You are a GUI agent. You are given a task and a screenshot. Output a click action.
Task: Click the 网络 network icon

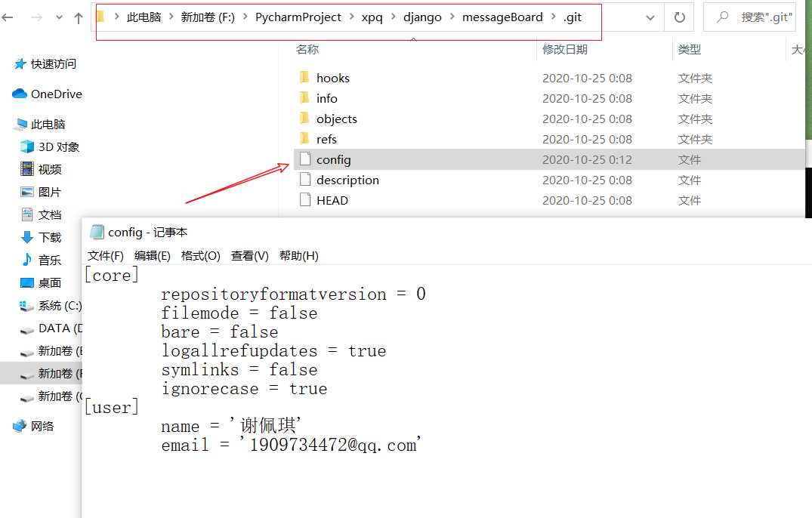(x=20, y=426)
